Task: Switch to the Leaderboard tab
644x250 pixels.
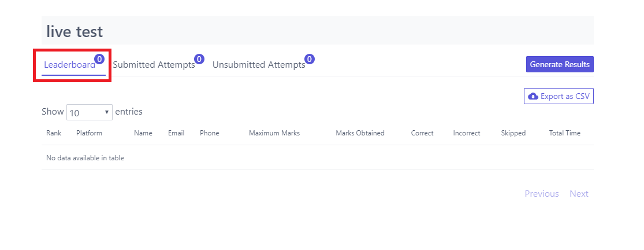Action: pyautogui.click(x=69, y=65)
